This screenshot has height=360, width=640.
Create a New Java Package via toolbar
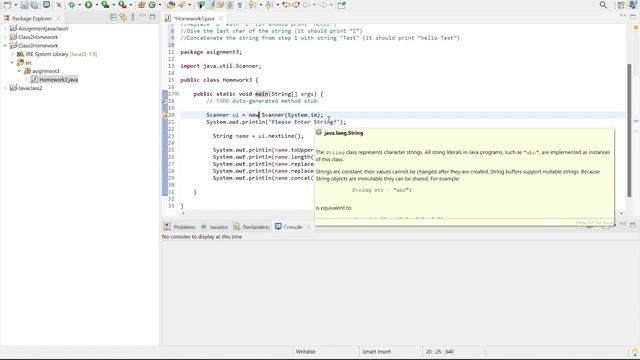click(142, 5)
